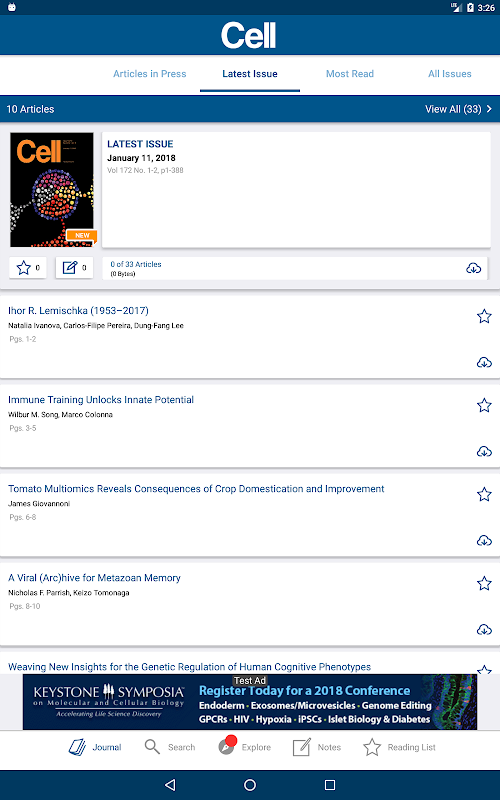Expand View All (33) articles
Viewport: 500px width, 800px height.
point(458,109)
